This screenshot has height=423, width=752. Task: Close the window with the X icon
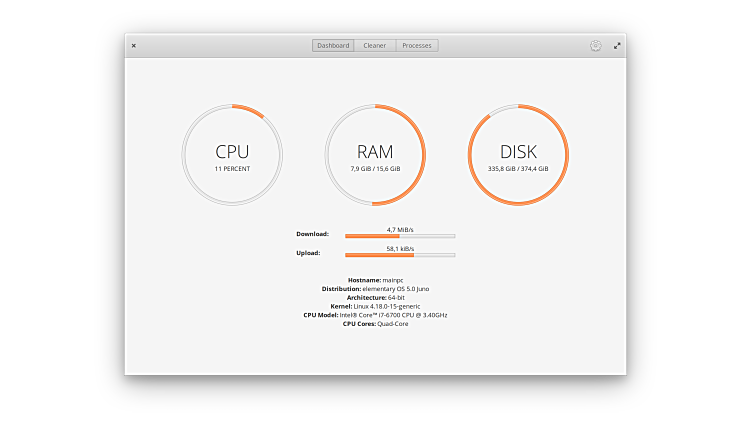click(x=134, y=45)
